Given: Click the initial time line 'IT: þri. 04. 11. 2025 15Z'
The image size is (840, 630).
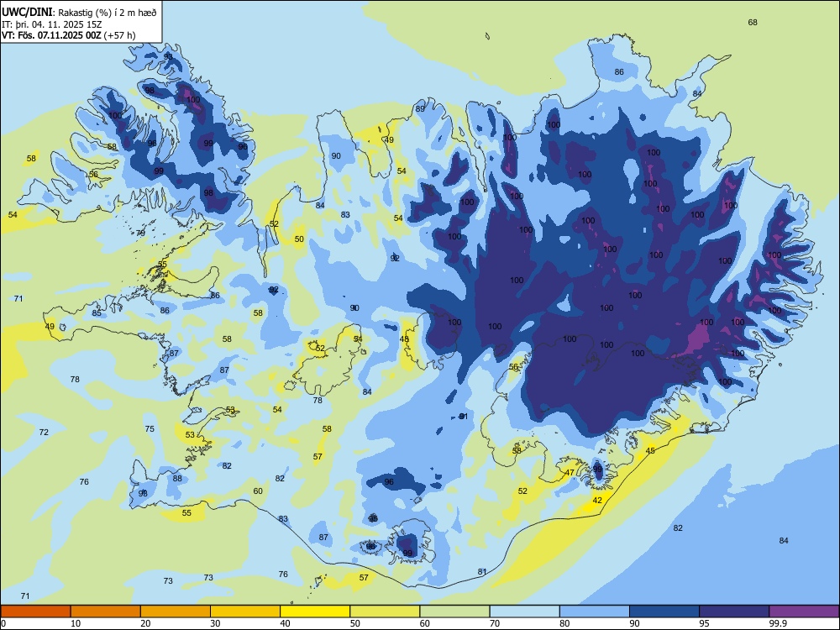Looking at the screenshot, I should pyautogui.click(x=52, y=24).
